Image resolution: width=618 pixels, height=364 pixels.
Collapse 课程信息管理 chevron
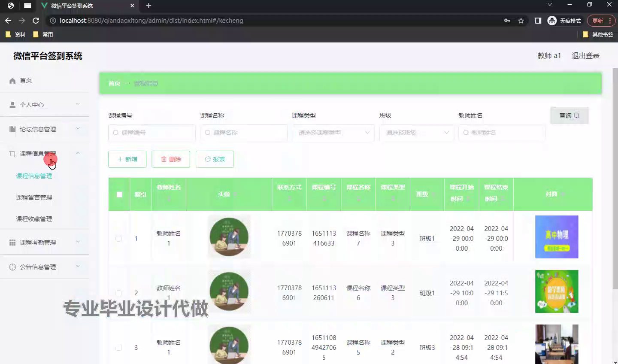pos(78,153)
